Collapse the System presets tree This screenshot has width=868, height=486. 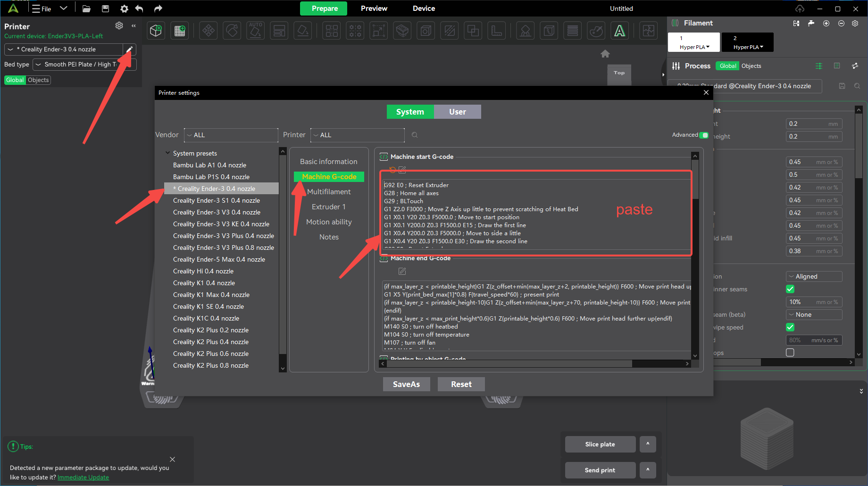(167, 153)
